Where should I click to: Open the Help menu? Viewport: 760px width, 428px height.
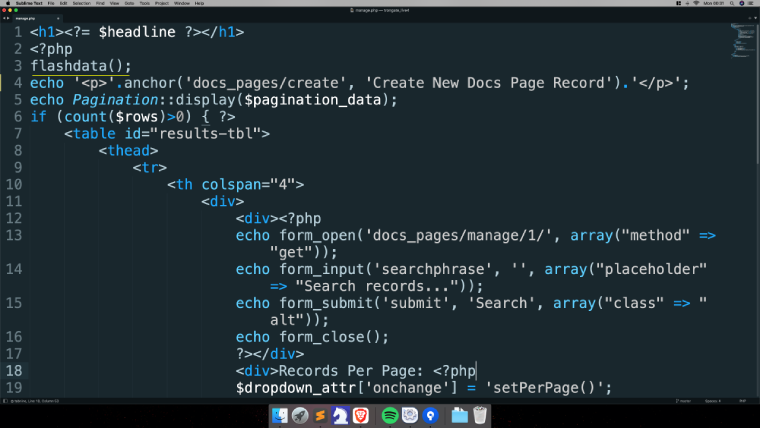pos(199,3)
